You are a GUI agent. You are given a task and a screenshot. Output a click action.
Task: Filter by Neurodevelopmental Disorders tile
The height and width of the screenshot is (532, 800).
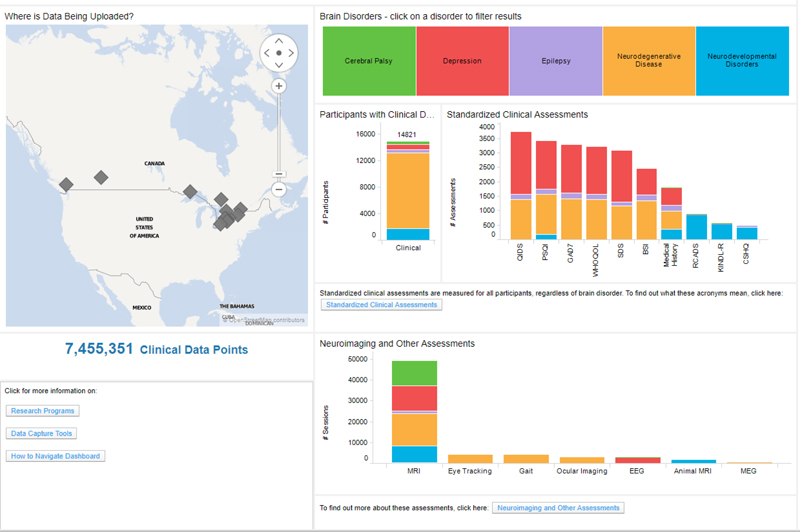pos(742,61)
